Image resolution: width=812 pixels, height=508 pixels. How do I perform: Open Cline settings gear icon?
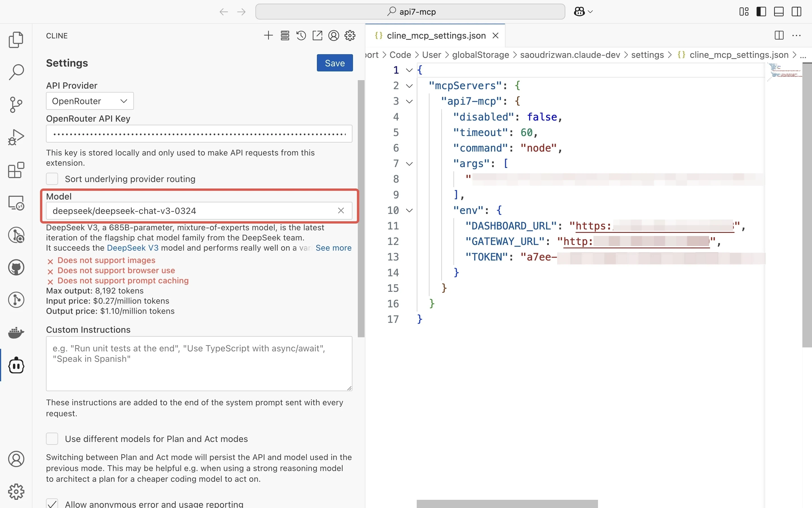click(350, 36)
